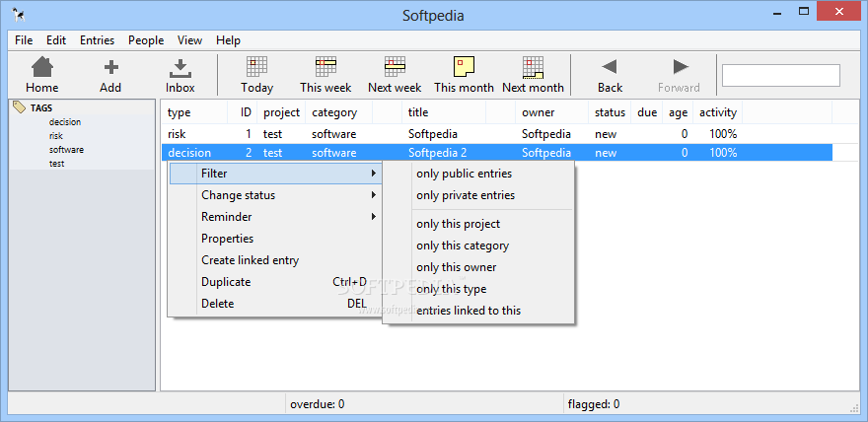Sort by the due column header
Image resolution: width=868 pixels, height=422 pixels.
[647, 112]
